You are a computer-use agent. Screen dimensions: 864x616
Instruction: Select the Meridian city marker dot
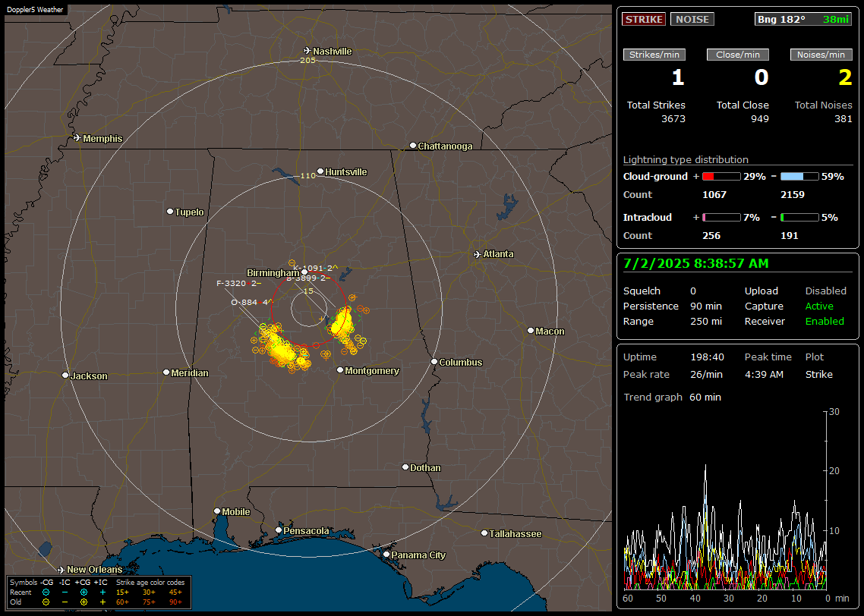166,372
